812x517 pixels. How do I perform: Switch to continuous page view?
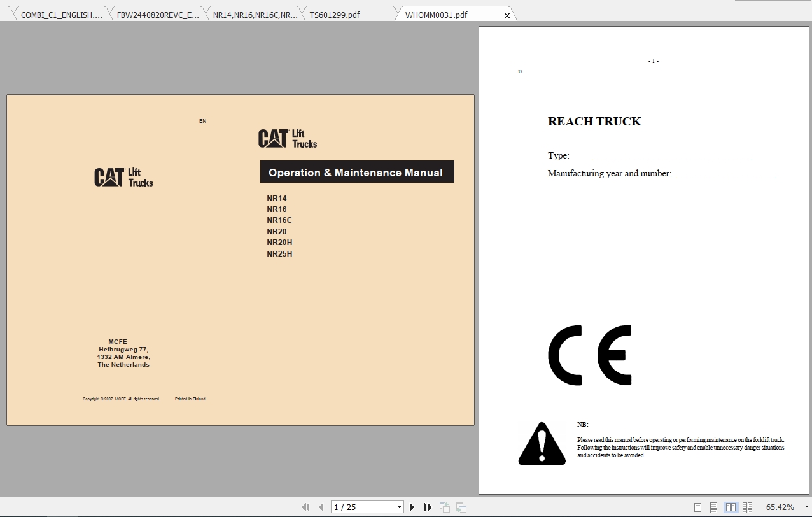click(714, 507)
